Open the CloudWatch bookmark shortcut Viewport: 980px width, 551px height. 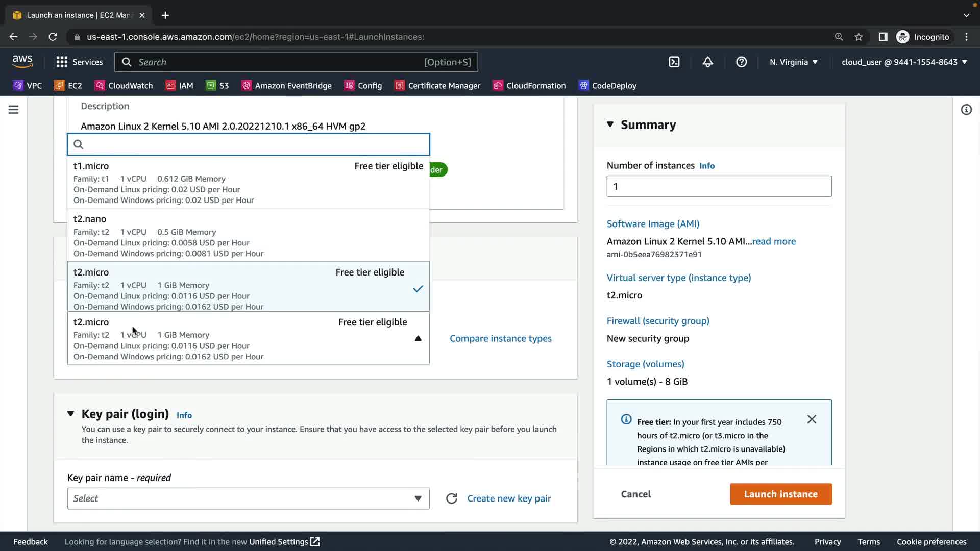124,86
